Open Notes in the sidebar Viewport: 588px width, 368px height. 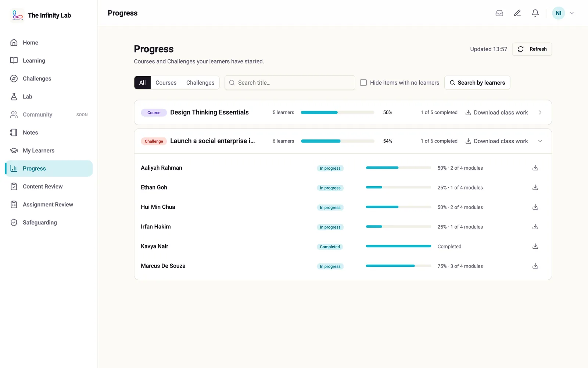click(49, 132)
